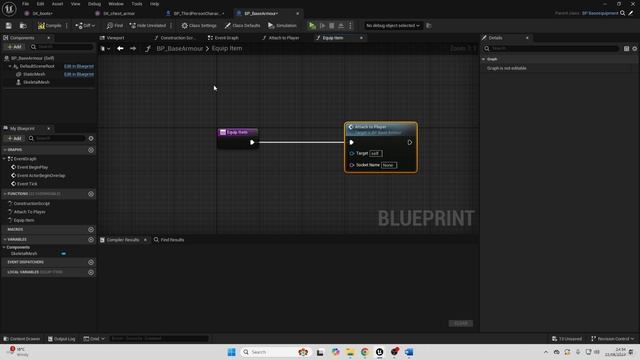Collapse the EventGraph tree entry
Viewport: 640px width, 360px height.
tap(4, 159)
